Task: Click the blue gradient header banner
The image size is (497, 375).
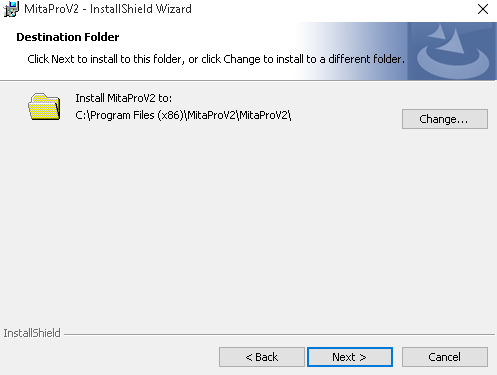Action: tap(352, 51)
